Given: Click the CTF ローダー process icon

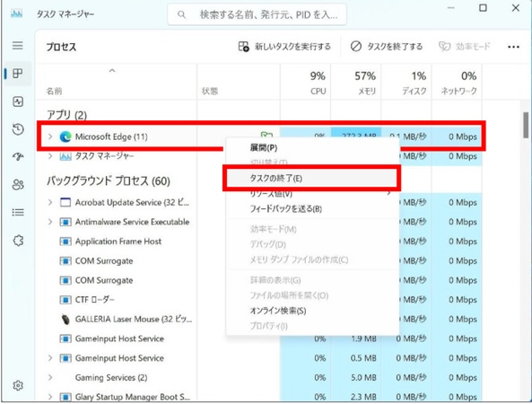Looking at the screenshot, I should 65,300.
